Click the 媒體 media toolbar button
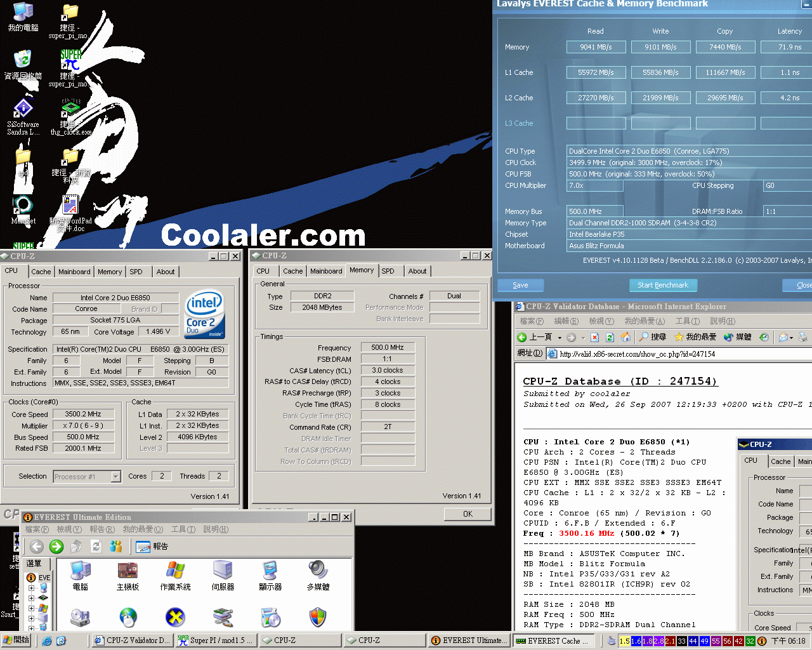 pyautogui.click(x=737, y=337)
